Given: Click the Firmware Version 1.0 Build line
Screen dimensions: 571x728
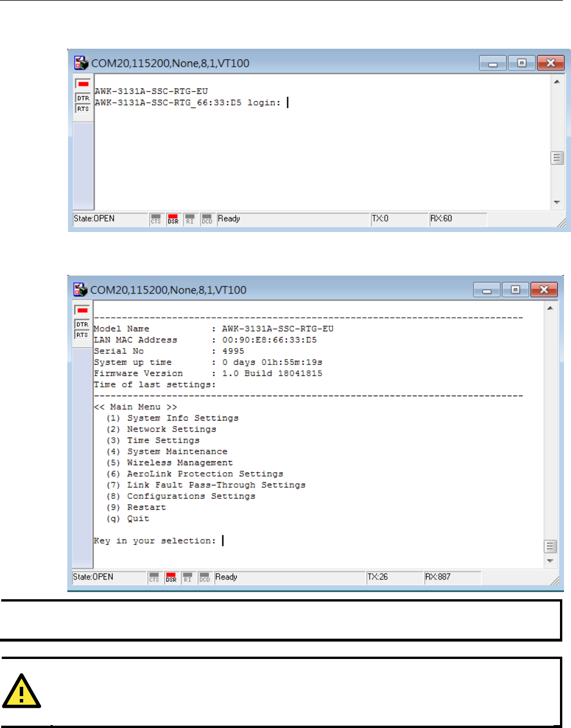Looking at the screenshot, I should tap(208, 374).
